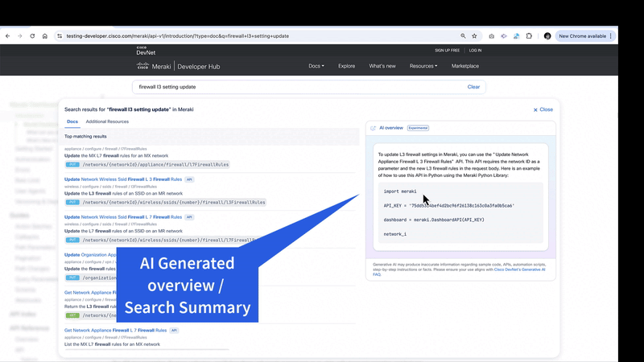Clear the search query
Image resolution: width=644 pixels, height=362 pixels.
(473, 87)
